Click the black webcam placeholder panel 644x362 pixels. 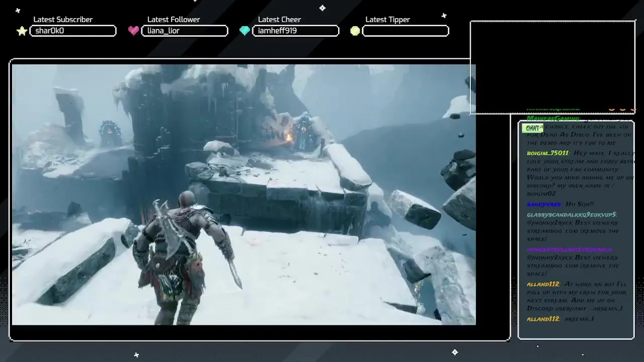[552, 67]
